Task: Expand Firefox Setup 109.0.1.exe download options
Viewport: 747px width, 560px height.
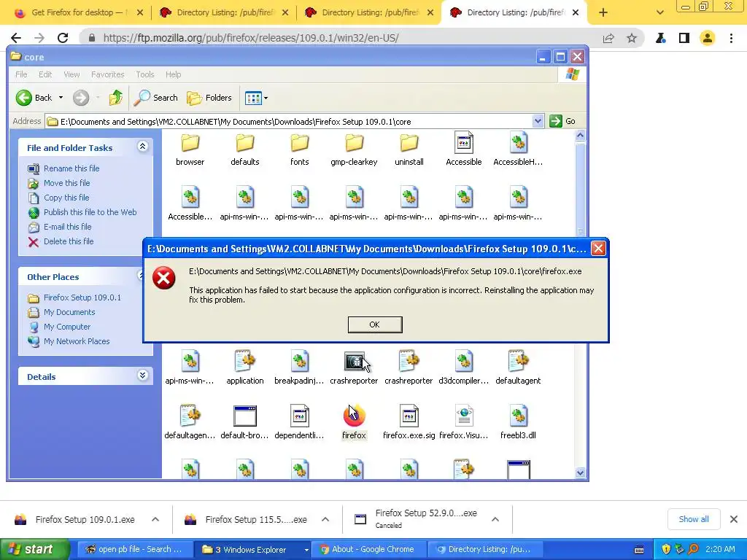Action: [x=155, y=519]
